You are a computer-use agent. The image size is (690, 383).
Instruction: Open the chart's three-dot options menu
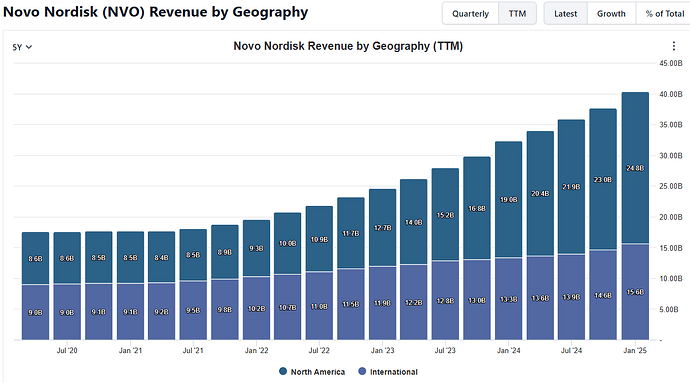(673, 46)
